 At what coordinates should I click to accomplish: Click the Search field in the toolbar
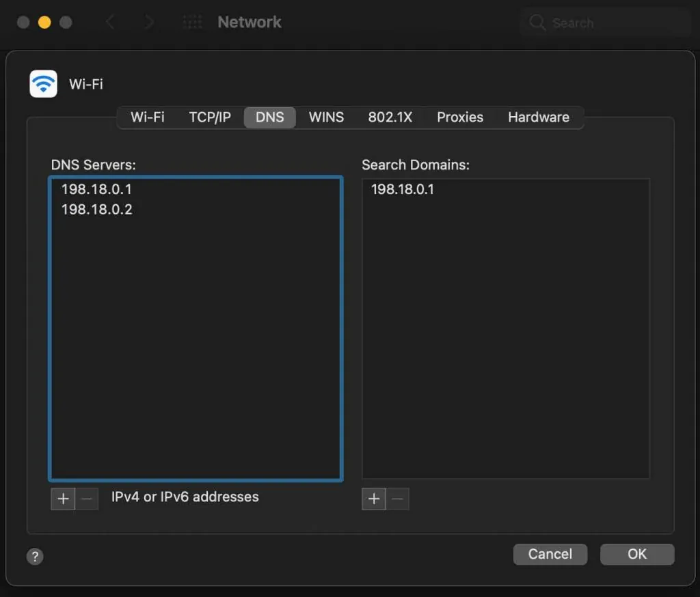[x=605, y=23]
